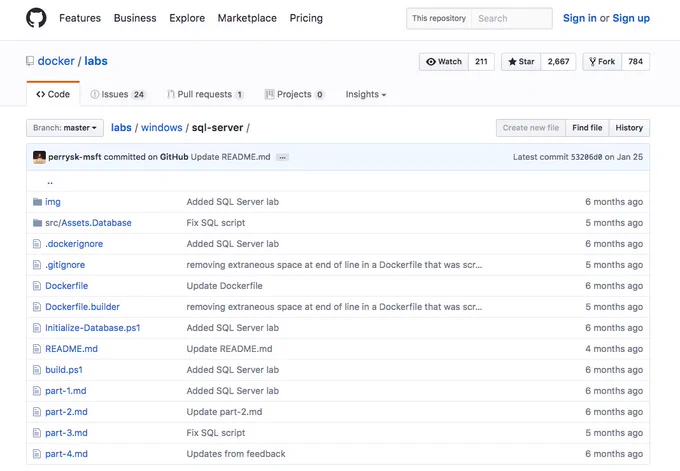This screenshot has height=471, width=680.
Task: Open the Pull requests tab
Action: coord(206,94)
